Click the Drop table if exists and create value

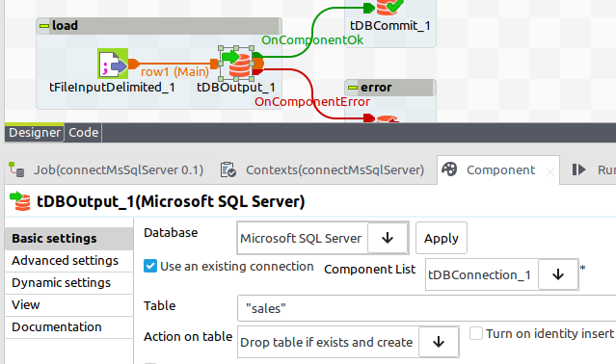pos(327,343)
